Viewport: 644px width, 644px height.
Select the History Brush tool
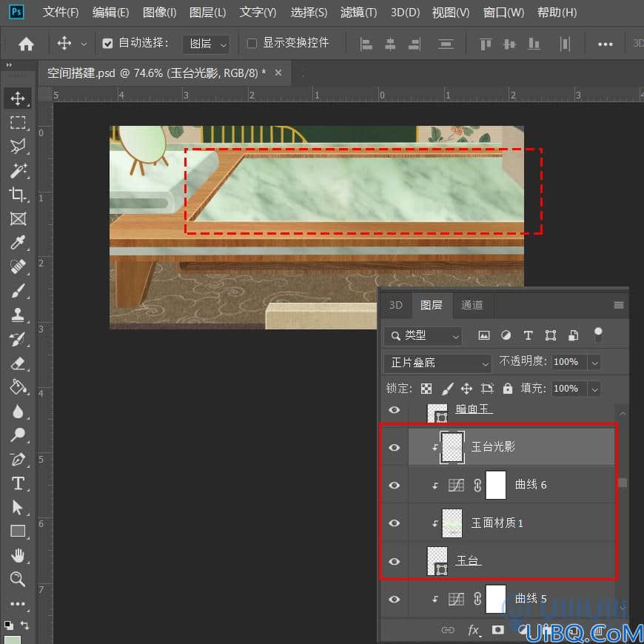coord(18,339)
